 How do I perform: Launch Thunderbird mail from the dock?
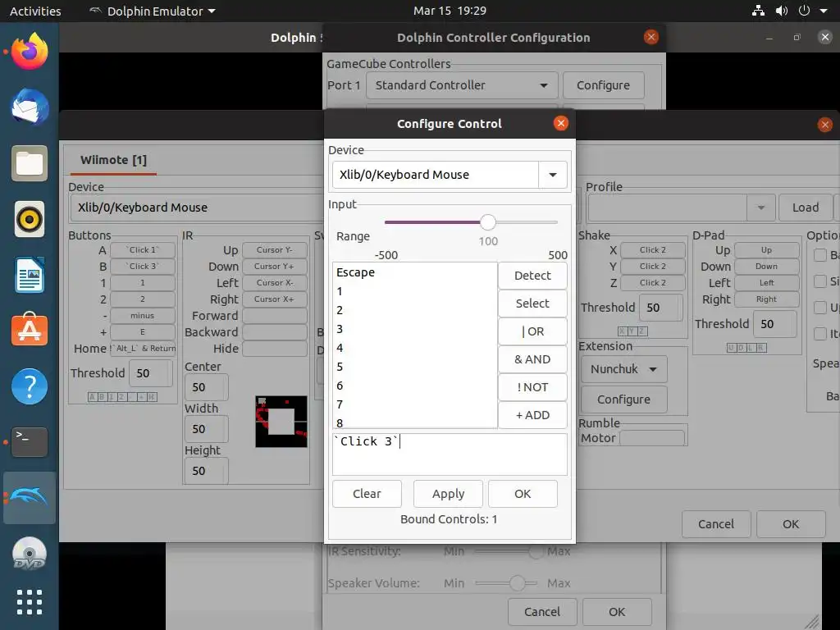[x=30, y=107]
